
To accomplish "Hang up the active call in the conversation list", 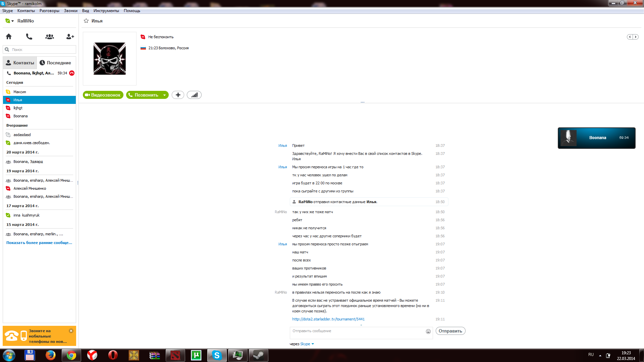I will click(x=72, y=73).
